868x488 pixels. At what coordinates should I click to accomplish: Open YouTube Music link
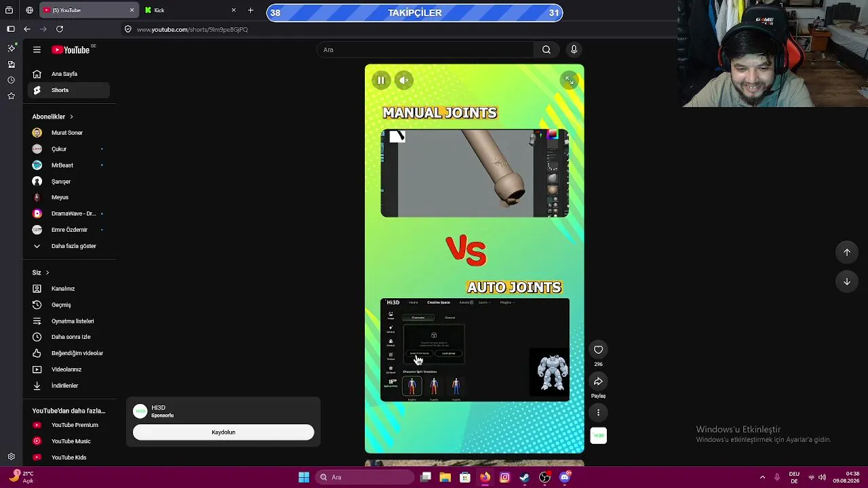pos(68,441)
